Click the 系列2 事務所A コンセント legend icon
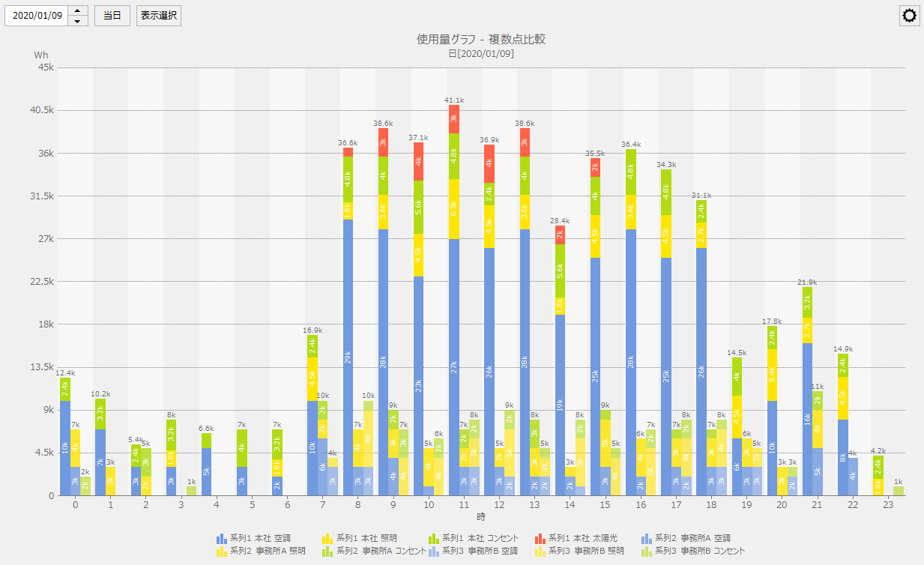The width and height of the screenshot is (924, 565). click(x=326, y=549)
